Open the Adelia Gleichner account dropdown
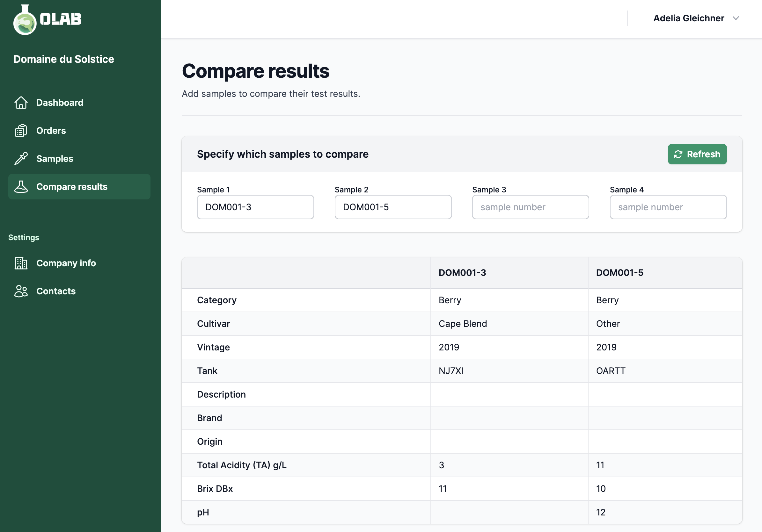The image size is (762, 532). pos(688,18)
